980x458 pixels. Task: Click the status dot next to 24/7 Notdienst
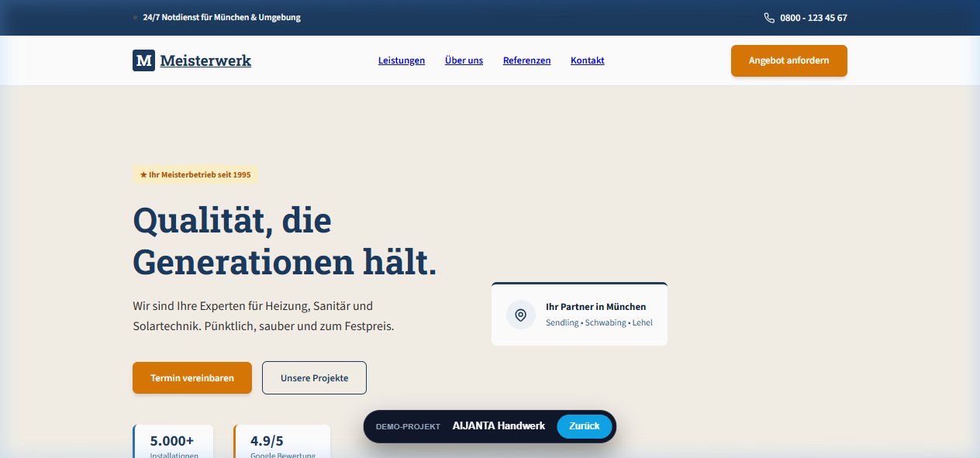coord(133,17)
